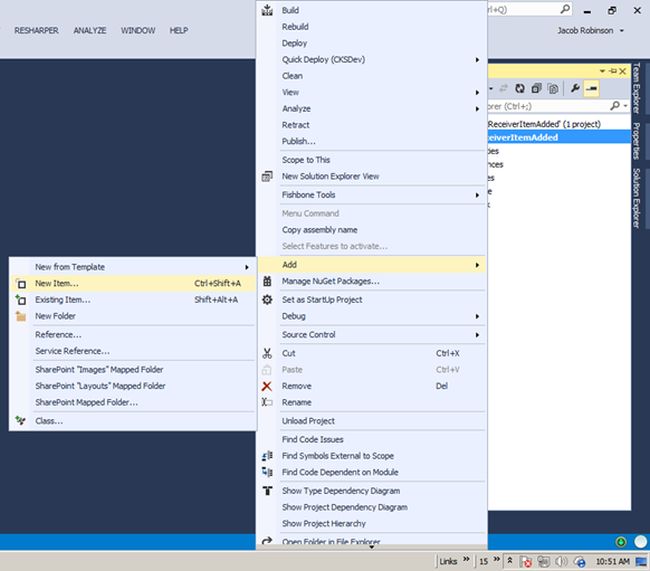Click Find Symbols External to Scope icon

[x=267, y=456]
